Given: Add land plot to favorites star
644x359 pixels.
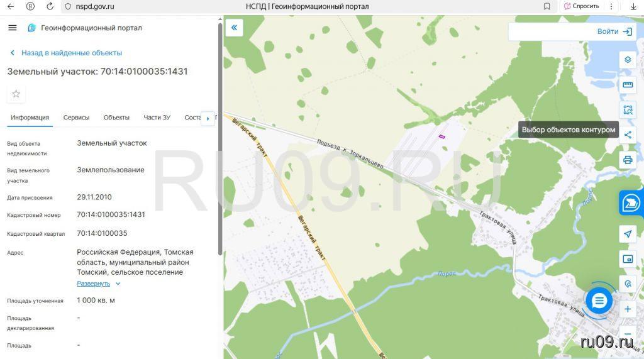Looking at the screenshot, I should point(16,94).
